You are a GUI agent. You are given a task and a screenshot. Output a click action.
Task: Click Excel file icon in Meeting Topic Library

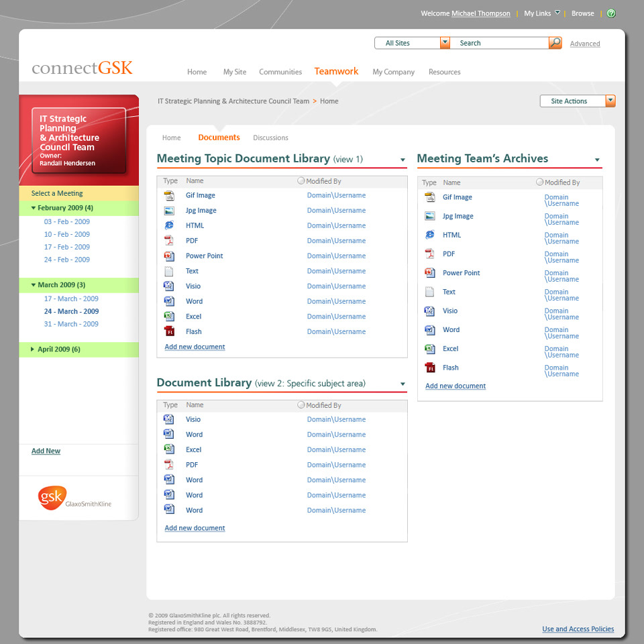click(x=169, y=316)
